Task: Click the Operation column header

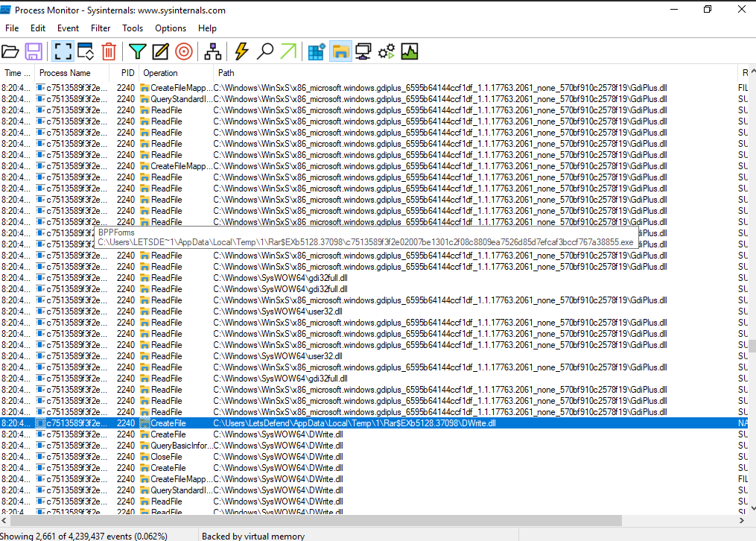Action: (176, 73)
